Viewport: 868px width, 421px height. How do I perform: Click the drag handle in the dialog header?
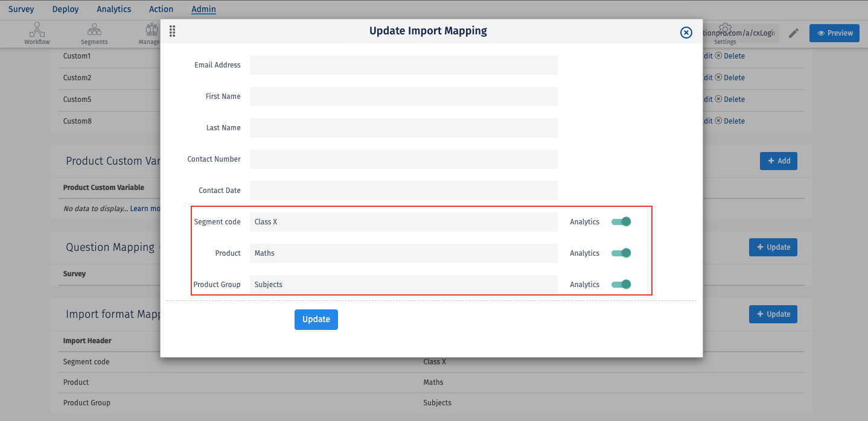(172, 31)
